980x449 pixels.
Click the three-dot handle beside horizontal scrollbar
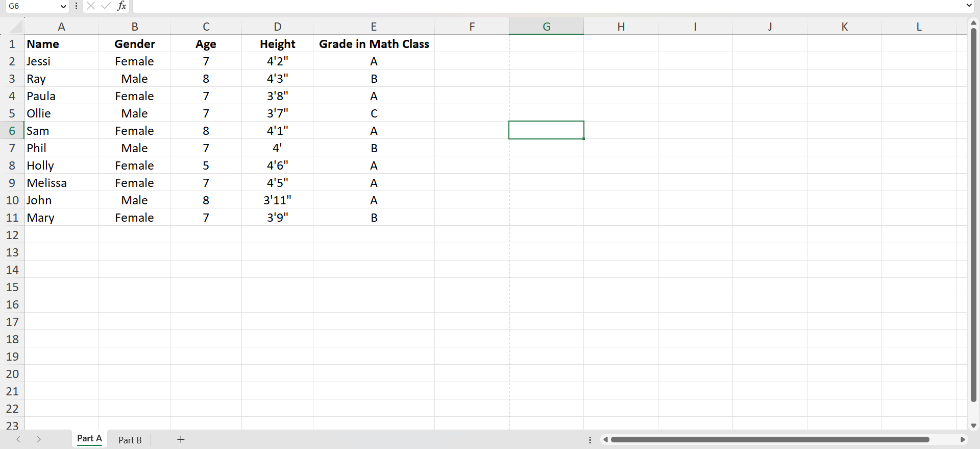click(590, 440)
